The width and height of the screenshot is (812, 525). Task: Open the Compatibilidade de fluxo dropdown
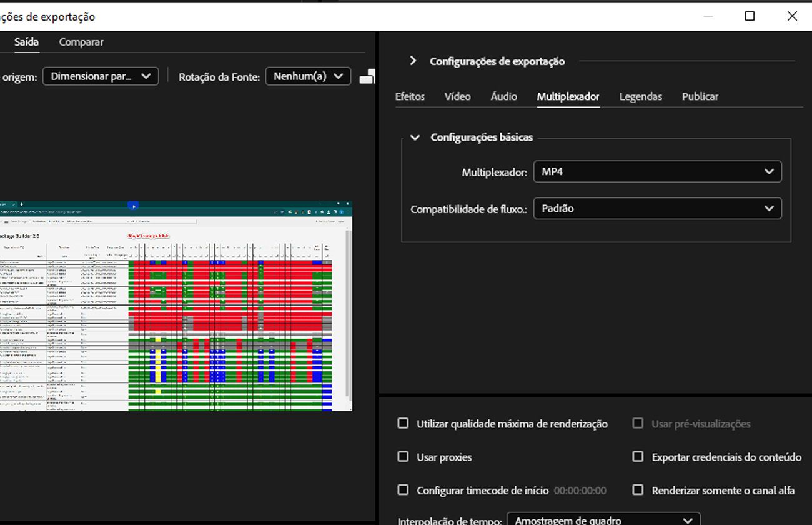[x=658, y=208]
